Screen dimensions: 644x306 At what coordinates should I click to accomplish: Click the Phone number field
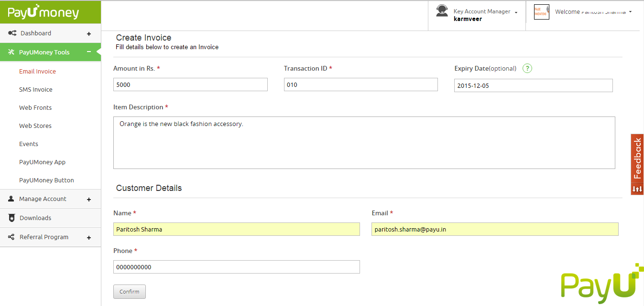click(237, 267)
